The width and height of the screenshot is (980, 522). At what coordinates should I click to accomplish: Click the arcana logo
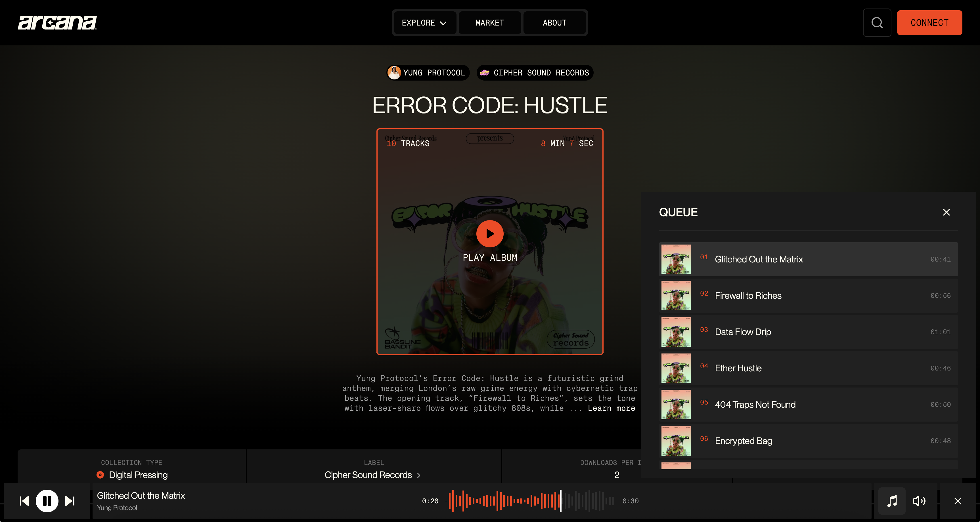pyautogui.click(x=57, y=22)
